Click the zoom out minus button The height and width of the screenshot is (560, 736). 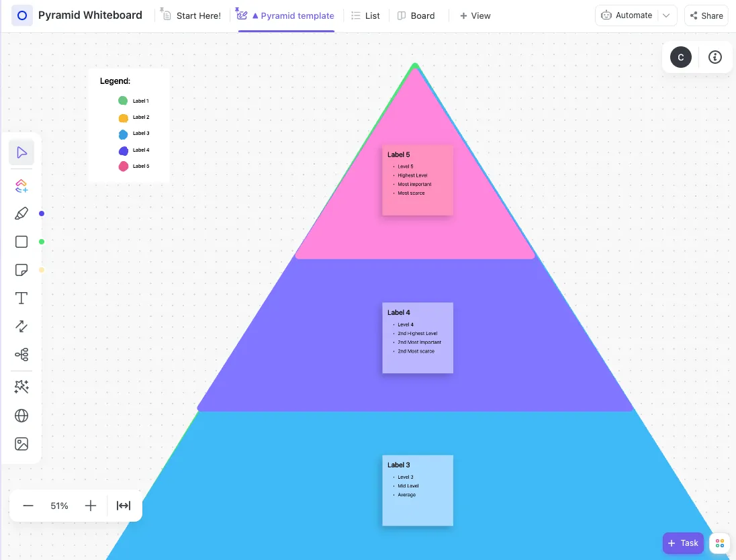[x=28, y=506]
